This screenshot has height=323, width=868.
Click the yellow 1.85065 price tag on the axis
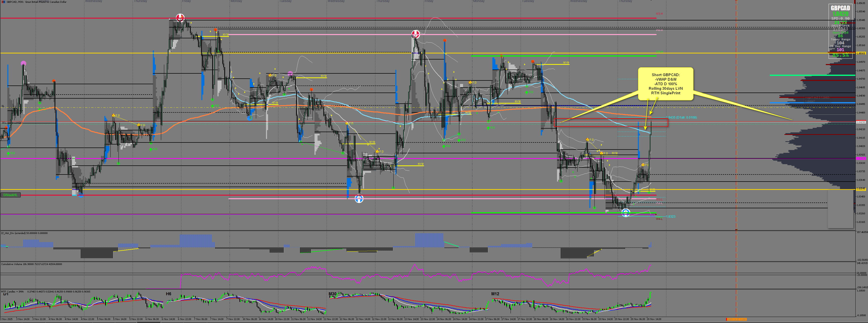pyautogui.click(x=861, y=53)
